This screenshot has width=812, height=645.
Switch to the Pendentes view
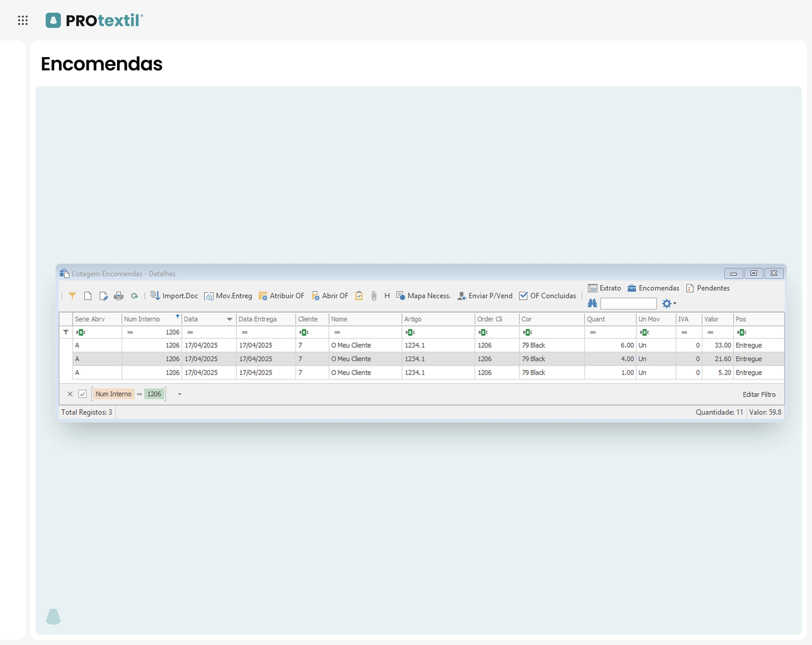[x=708, y=288]
